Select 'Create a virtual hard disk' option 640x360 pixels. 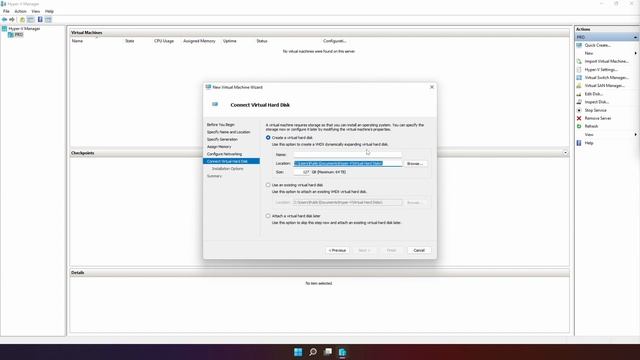pyautogui.click(x=268, y=138)
